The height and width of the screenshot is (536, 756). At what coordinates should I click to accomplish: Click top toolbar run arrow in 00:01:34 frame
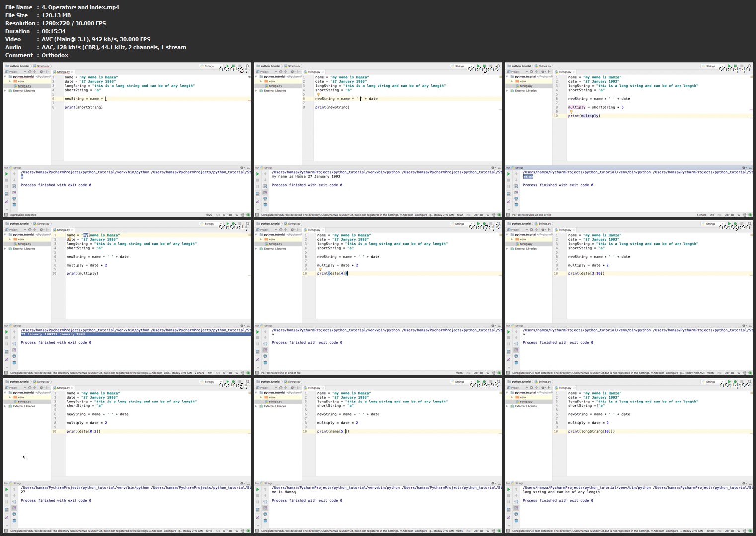coord(227,66)
